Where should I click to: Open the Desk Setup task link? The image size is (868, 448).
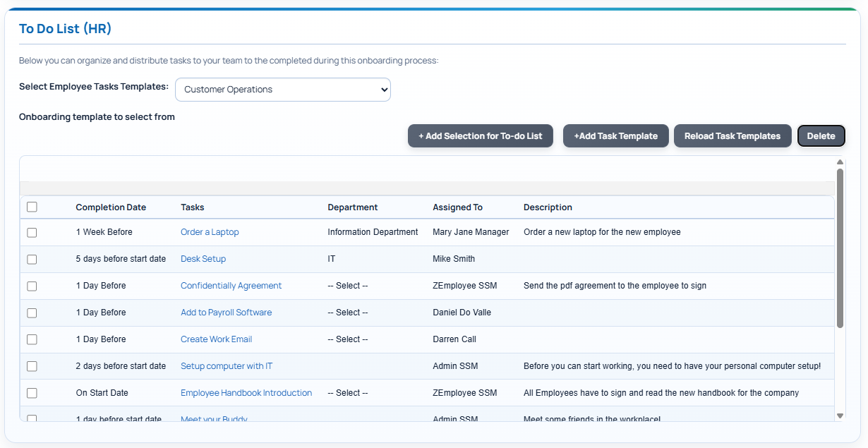pyautogui.click(x=203, y=259)
